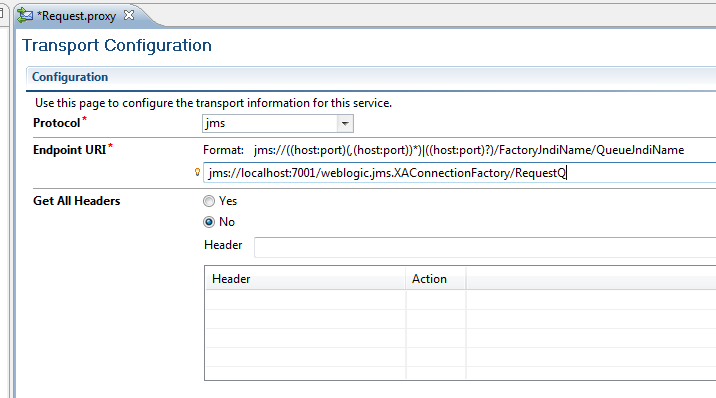Screen dimensions: 716x398
Task: Click the Transport Configuration page title
Action: (117, 45)
